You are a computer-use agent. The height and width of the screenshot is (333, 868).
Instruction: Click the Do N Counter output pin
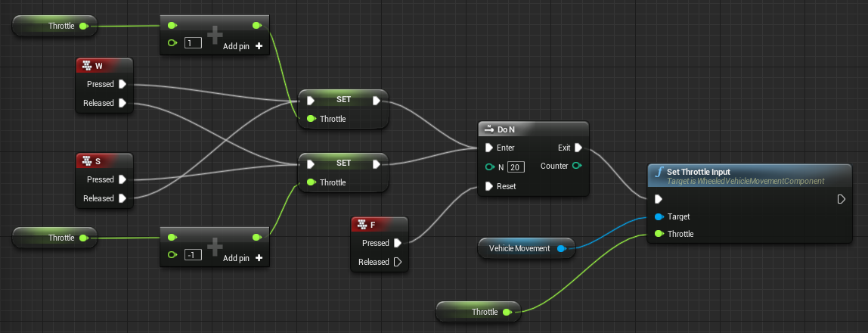(577, 166)
